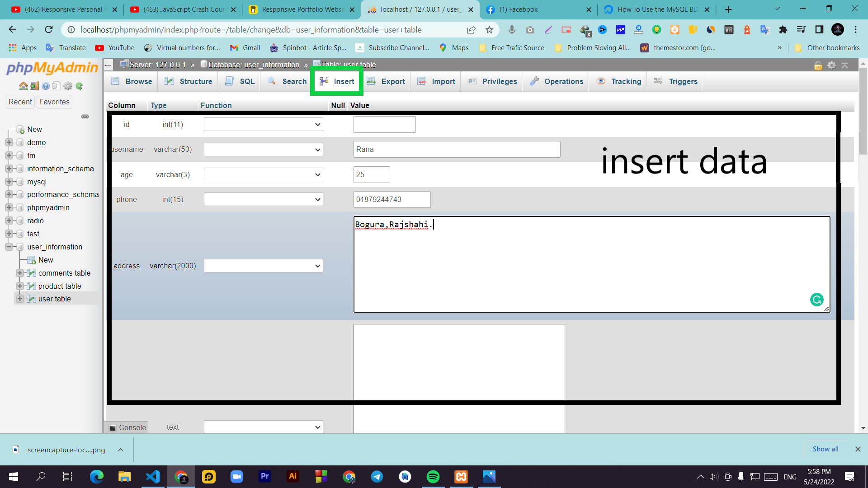Switch to the Structure tab
This screenshot has height=488, width=868.
coord(189,81)
